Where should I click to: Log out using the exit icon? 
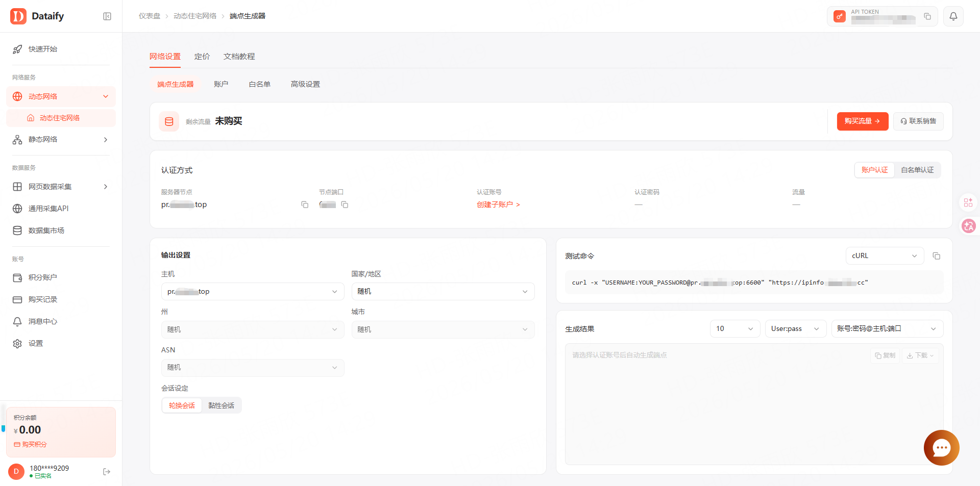click(107, 472)
